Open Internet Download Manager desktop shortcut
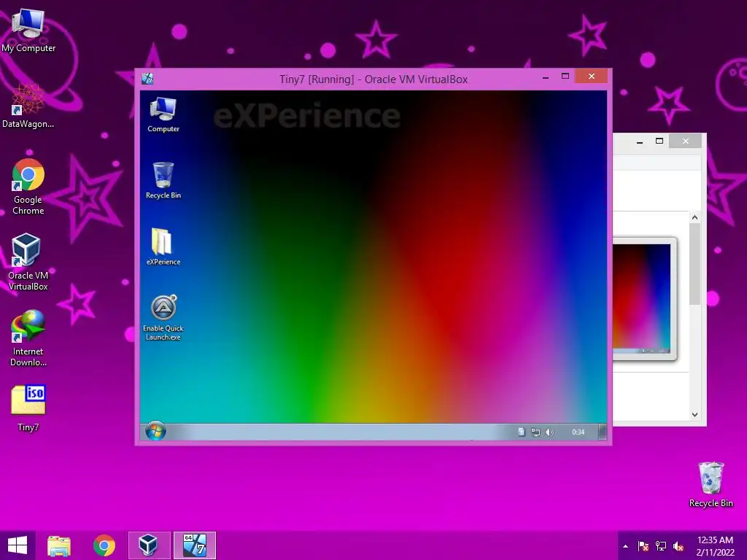 [28, 338]
